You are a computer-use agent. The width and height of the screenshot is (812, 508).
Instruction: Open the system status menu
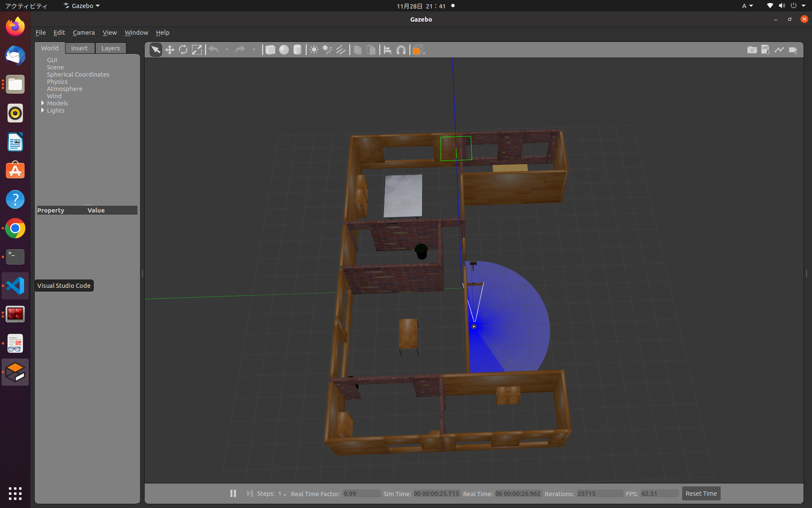(x=786, y=6)
